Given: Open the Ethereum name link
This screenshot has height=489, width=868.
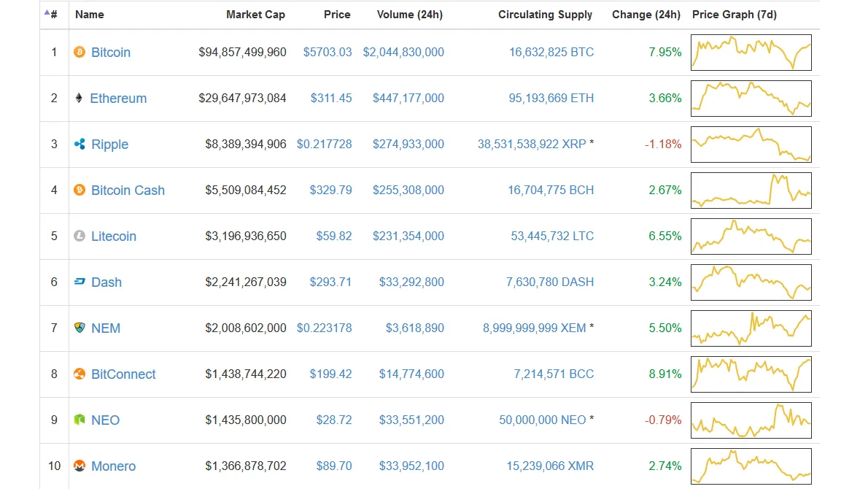Looking at the screenshot, I should click(118, 98).
